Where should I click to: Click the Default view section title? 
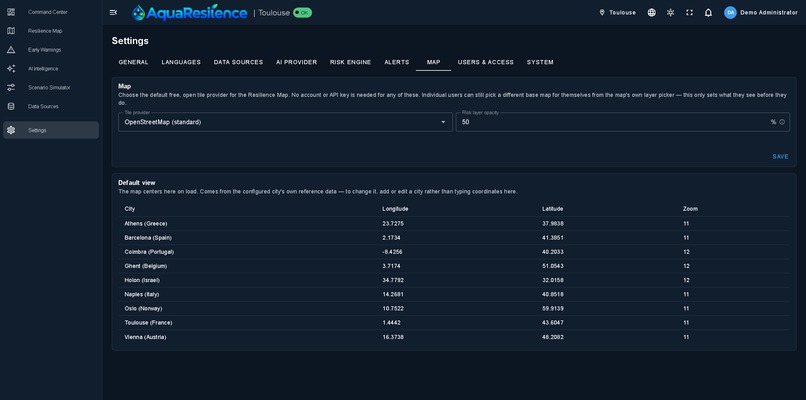click(137, 183)
